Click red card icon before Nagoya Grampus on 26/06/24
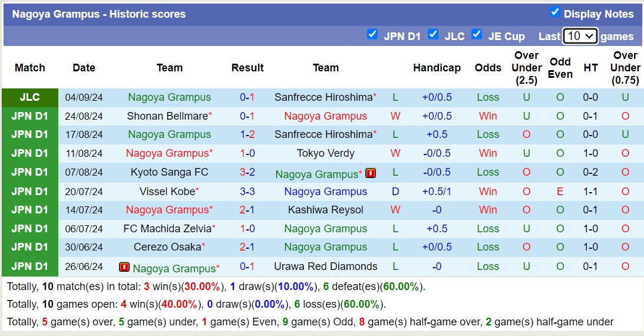644x336 pixels. (124, 268)
